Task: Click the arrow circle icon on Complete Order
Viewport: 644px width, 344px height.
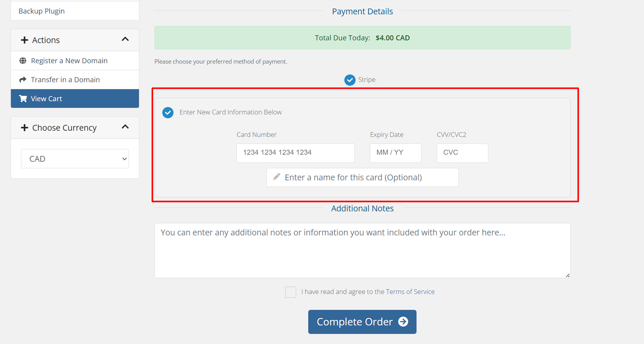Action: [403, 322]
